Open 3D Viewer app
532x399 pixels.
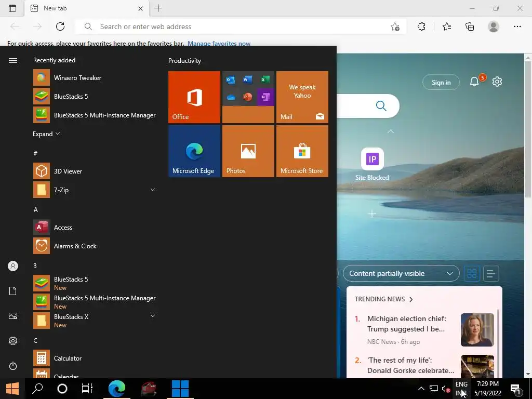coord(95,171)
